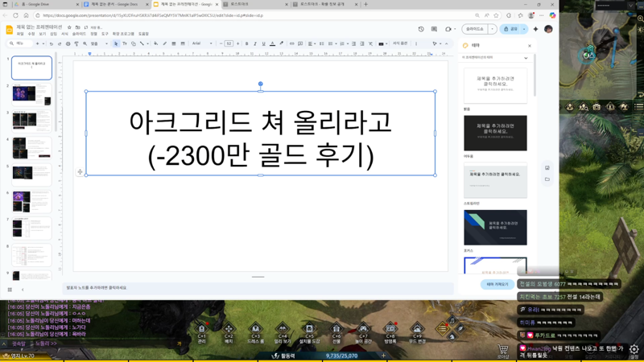Add a comment with the comment icon

coord(300,43)
